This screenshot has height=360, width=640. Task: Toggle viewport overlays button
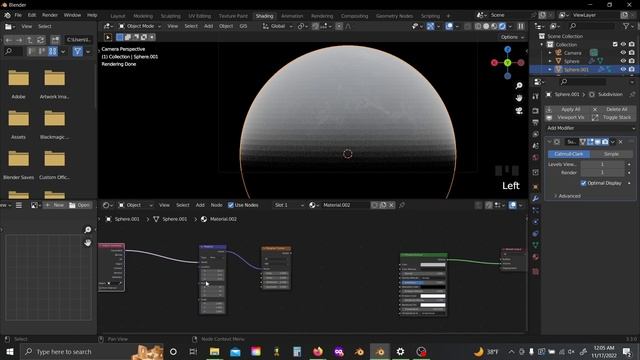[449, 26]
